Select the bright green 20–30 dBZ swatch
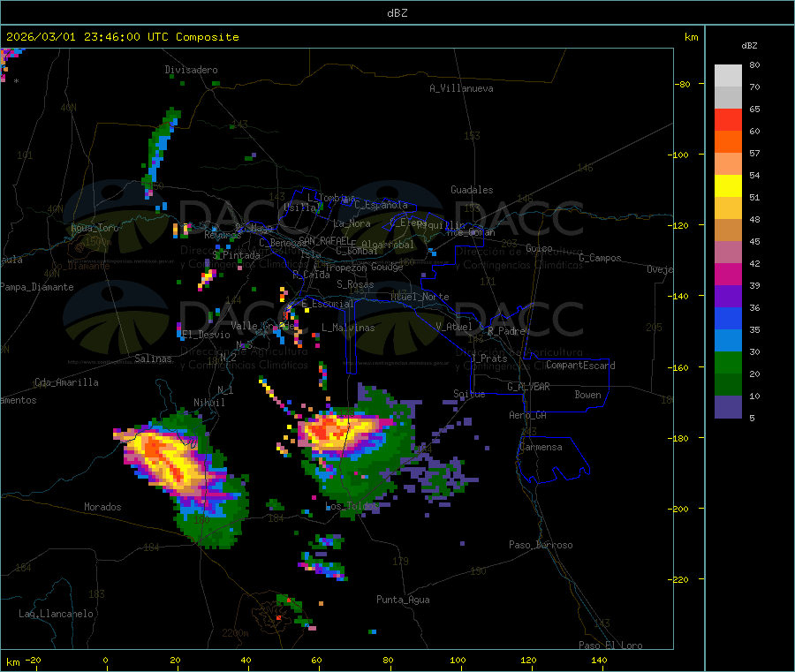Image resolution: width=795 pixels, height=672 pixels. point(728,362)
